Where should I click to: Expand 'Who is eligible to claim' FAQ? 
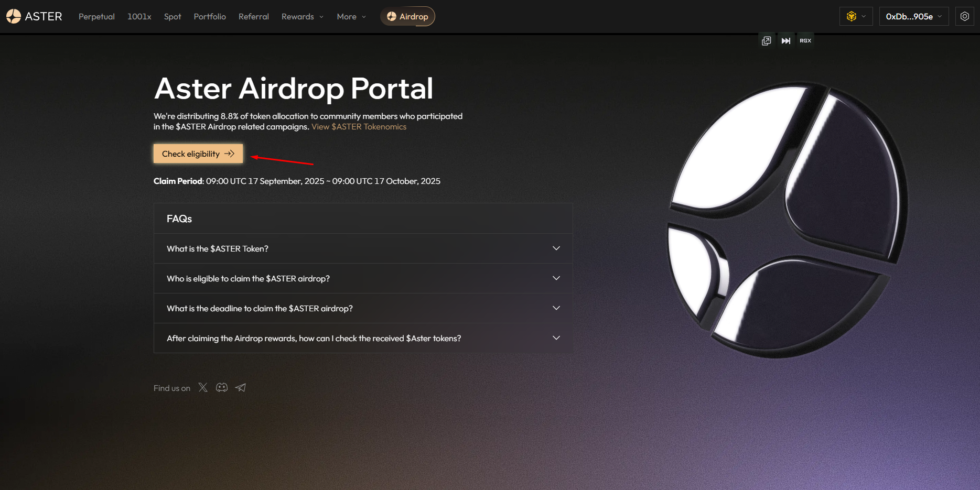363,278
